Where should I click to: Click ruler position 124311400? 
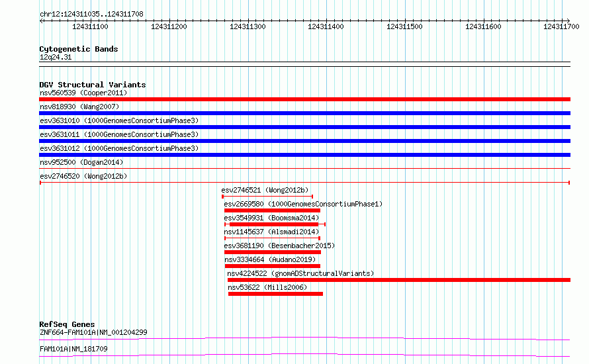pyautogui.click(x=326, y=26)
